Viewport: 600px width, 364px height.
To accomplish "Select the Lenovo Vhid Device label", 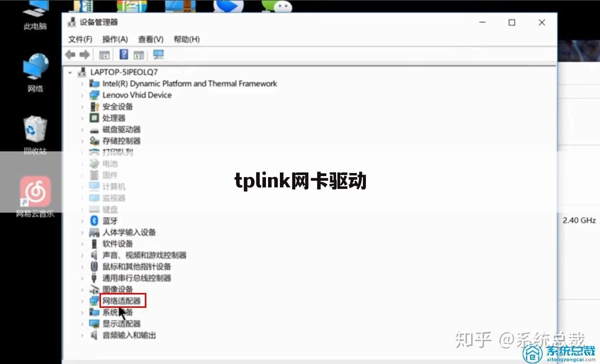I will pyautogui.click(x=137, y=95).
